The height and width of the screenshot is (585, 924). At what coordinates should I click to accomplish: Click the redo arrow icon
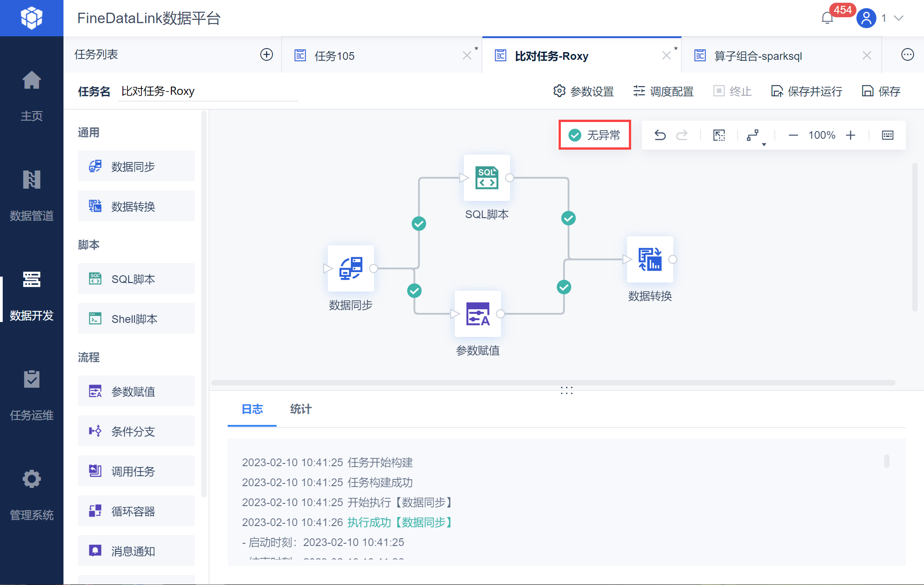pyautogui.click(x=682, y=135)
